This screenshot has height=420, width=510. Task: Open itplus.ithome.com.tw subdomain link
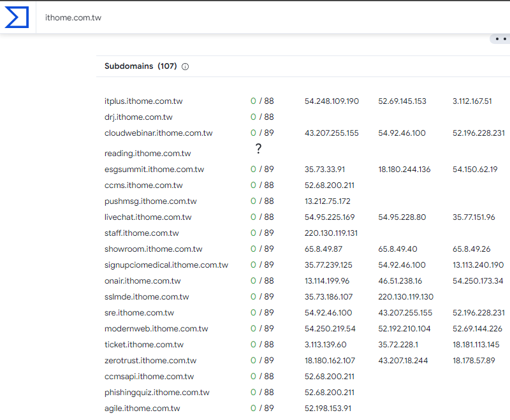(x=143, y=101)
